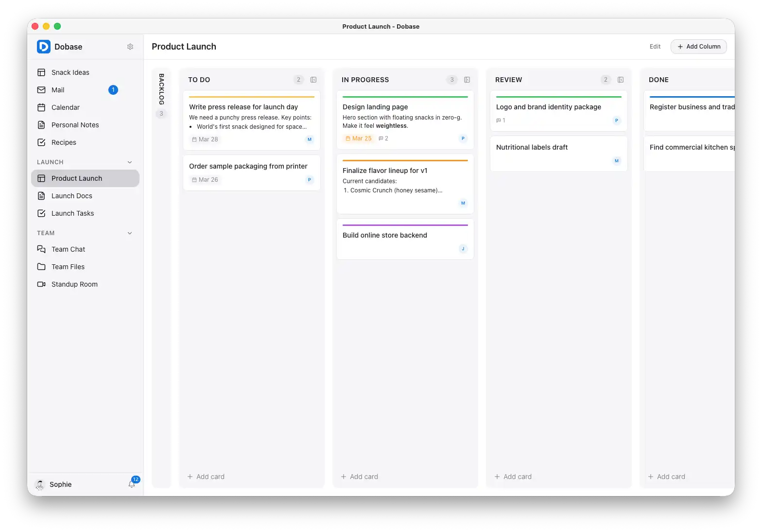The image size is (762, 532).
Task: Open Mail in the sidebar
Action: coord(58,90)
